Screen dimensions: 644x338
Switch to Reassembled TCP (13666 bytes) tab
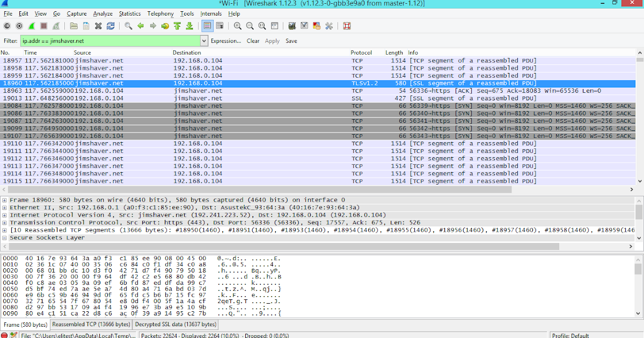pyautogui.click(x=91, y=325)
